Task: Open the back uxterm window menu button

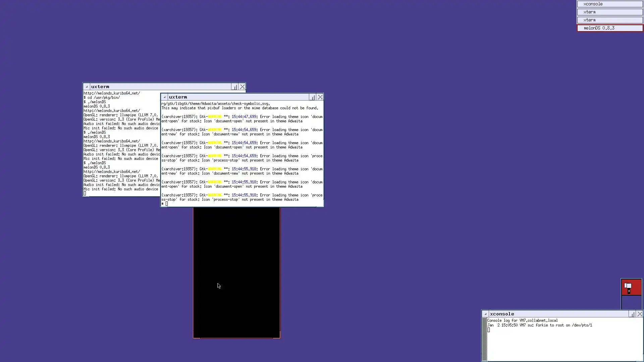Action: tap(87, 87)
